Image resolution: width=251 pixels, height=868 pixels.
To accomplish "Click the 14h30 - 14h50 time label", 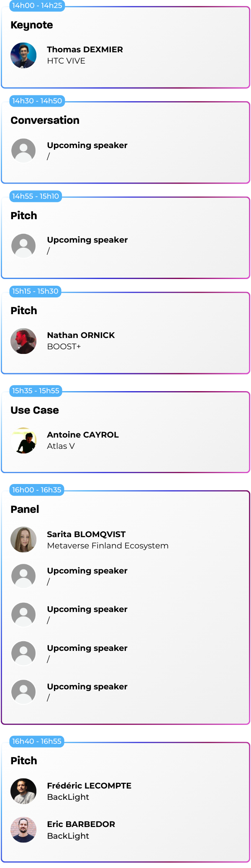I will (37, 101).
